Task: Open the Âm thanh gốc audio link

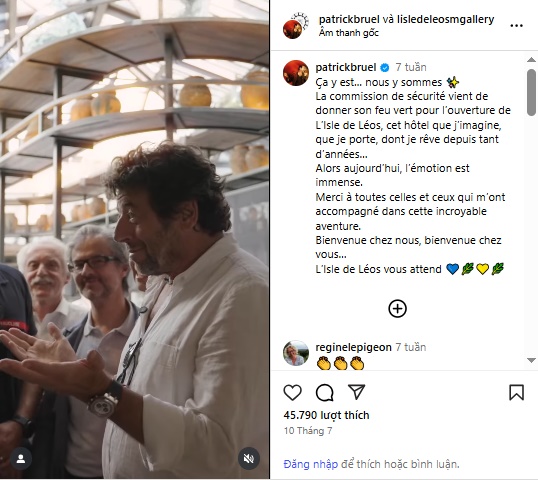Action: click(x=349, y=33)
